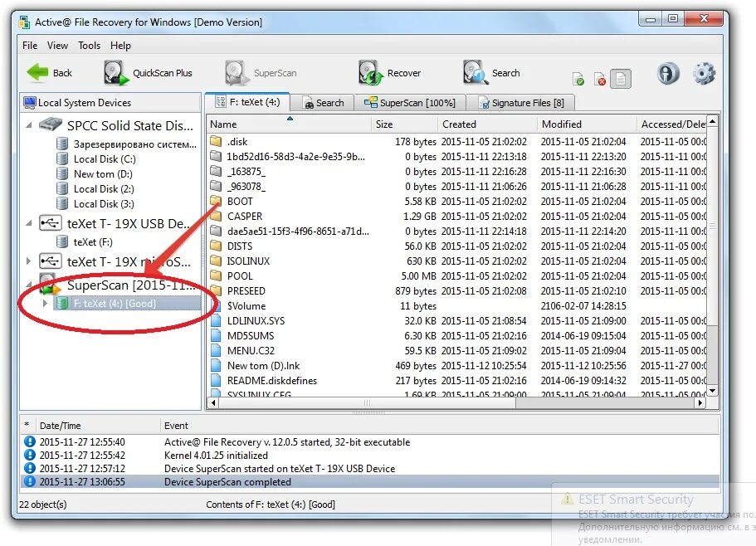This screenshot has height=546, width=756.
Task: Go Back using the green arrow
Action: [x=49, y=73]
